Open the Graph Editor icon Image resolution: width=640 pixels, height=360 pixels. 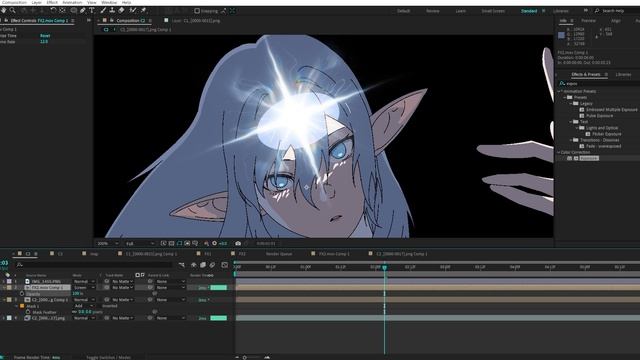click(x=224, y=265)
